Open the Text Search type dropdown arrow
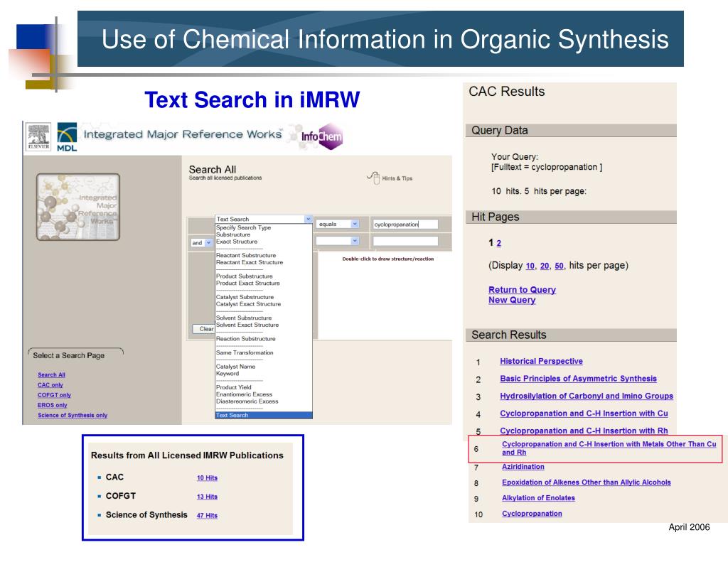The height and width of the screenshot is (562, 728). coord(308,219)
